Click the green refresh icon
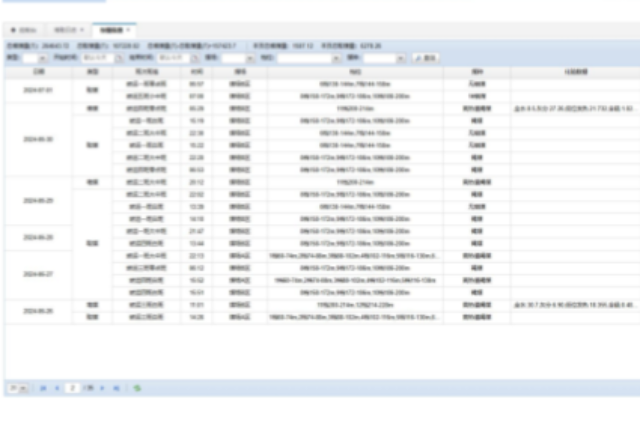Viewport: 640px width, 426px height. 137,387
